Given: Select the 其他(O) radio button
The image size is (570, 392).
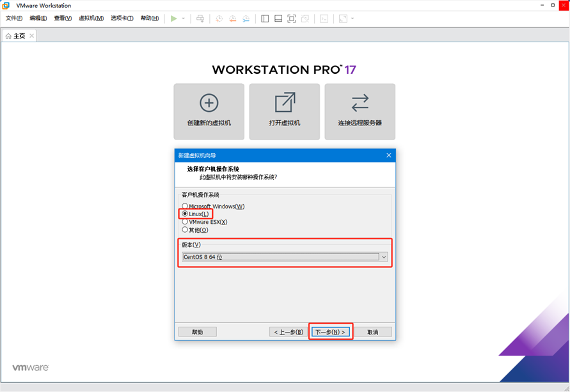Looking at the screenshot, I should tap(185, 230).
